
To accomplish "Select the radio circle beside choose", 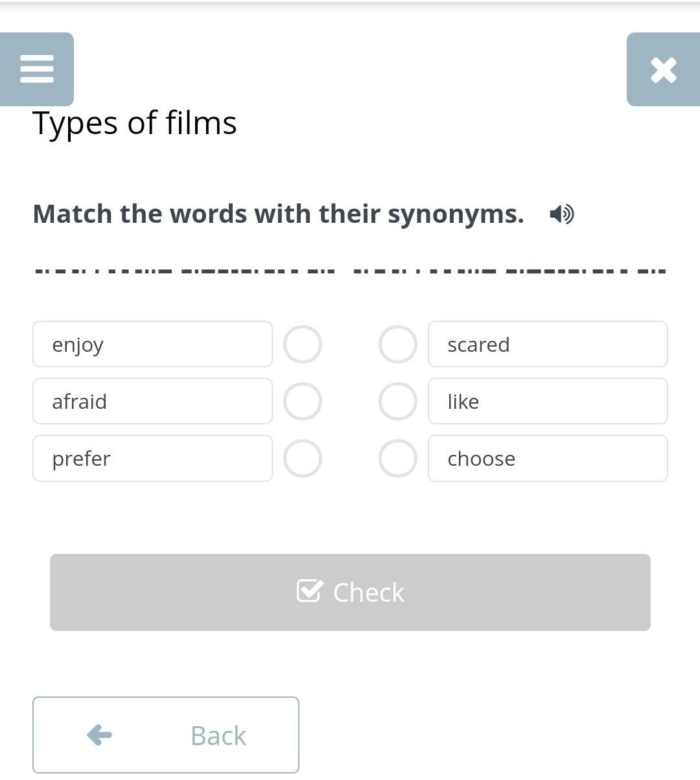I will tap(397, 458).
